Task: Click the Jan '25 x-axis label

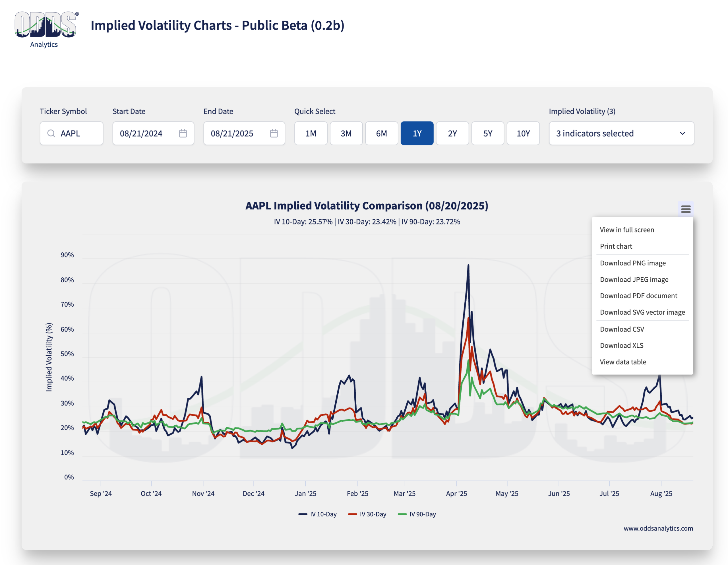Action: coord(305,494)
